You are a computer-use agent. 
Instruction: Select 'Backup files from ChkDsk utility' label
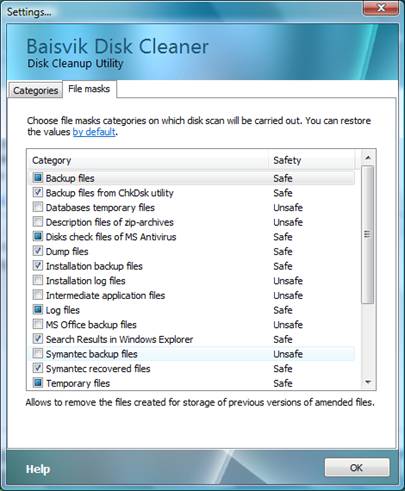coord(110,193)
